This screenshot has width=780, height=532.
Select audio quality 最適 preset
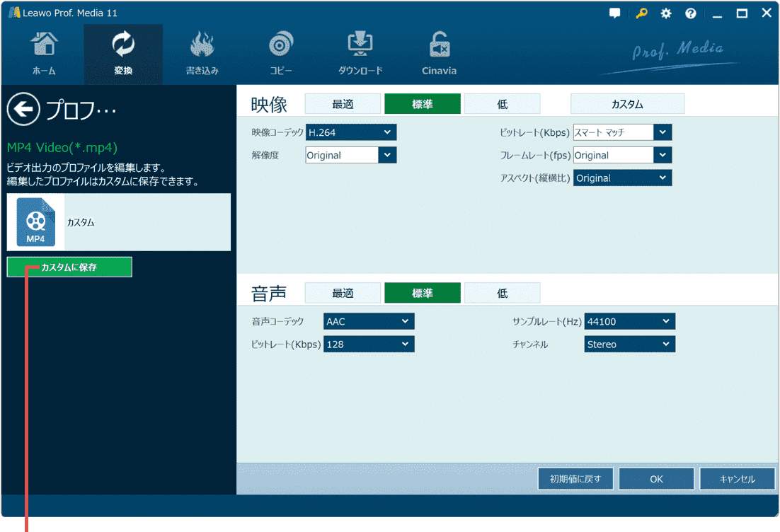(x=343, y=293)
